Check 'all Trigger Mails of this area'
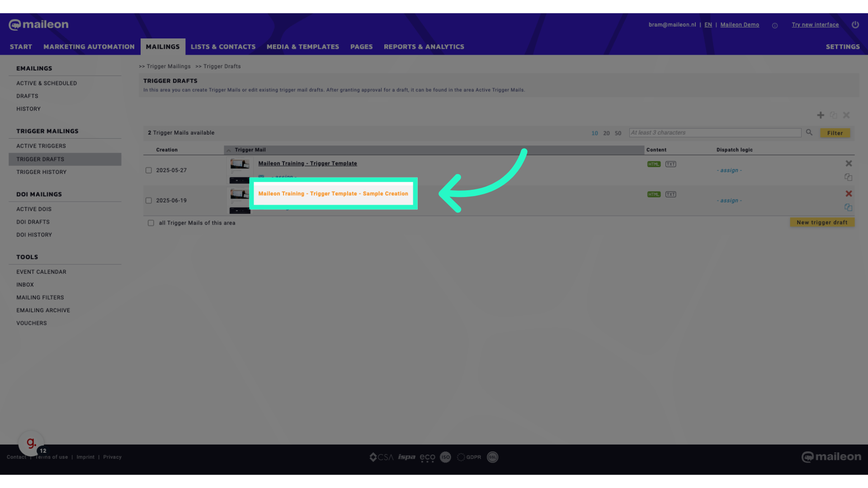Screen dimensions: 868x488 point(151,223)
